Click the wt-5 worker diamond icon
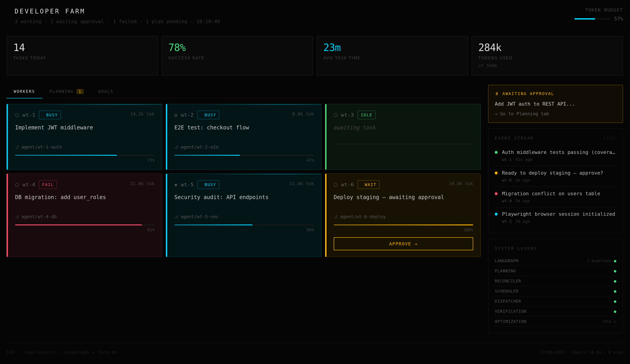This screenshot has height=364, width=630. 176,185
